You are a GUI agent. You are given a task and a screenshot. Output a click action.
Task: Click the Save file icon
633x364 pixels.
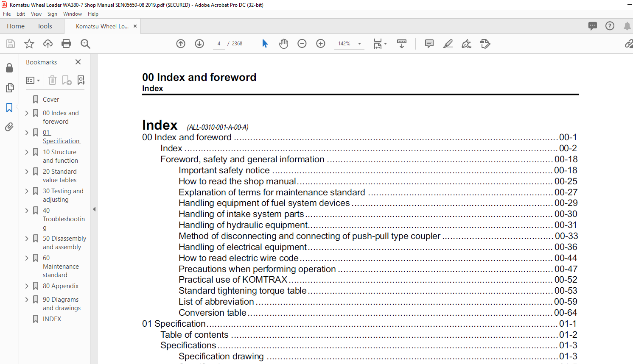tap(11, 44)
